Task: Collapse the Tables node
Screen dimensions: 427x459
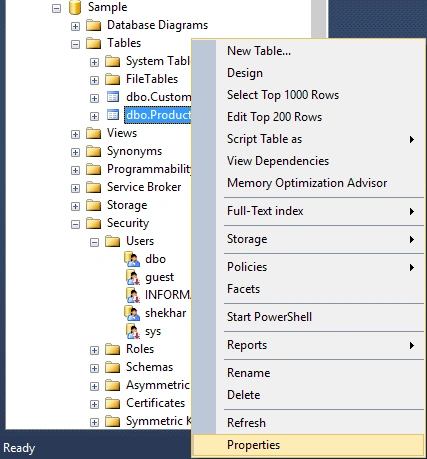Action: pos(76,44)
